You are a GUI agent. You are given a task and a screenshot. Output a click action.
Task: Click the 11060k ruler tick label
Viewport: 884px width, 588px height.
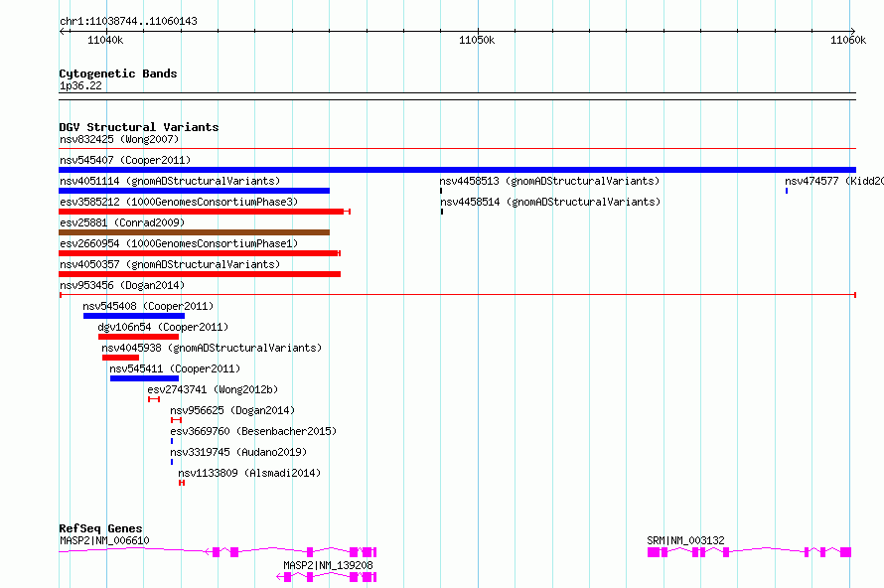pyautogui.click(x=848, y=40)
